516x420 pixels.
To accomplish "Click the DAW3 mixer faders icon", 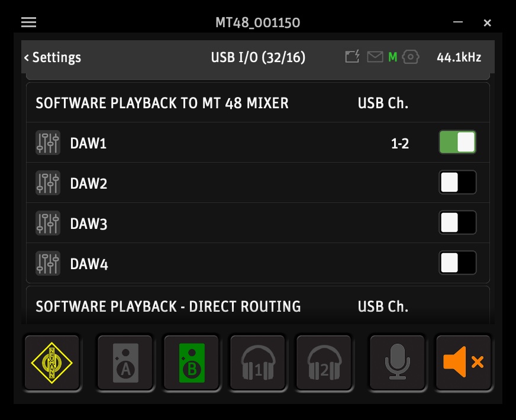I will 48,224.
